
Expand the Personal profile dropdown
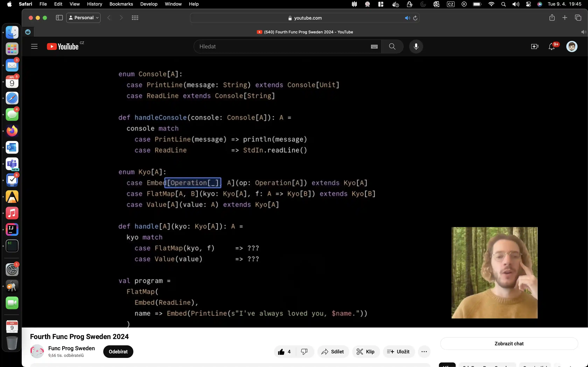click(83, 18)
